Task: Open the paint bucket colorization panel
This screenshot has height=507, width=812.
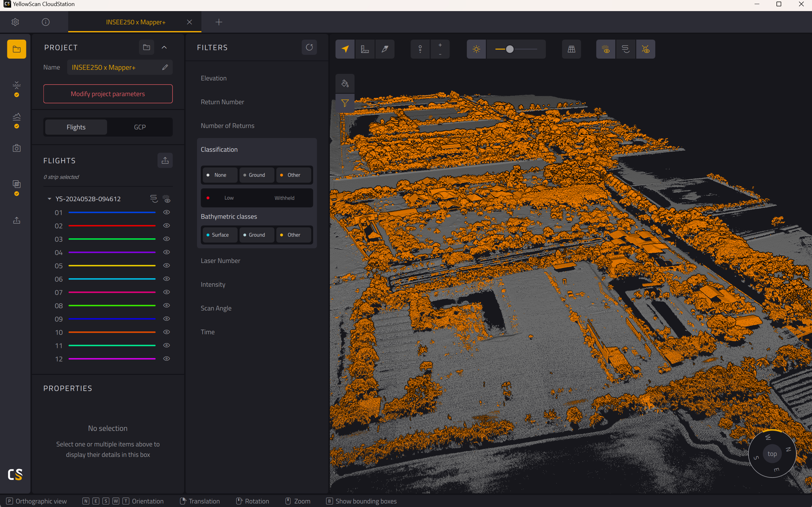Action: click(x=345, y=83)
